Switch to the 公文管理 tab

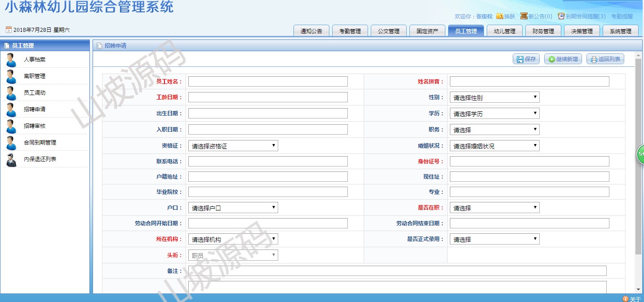[x=389, y=31]
